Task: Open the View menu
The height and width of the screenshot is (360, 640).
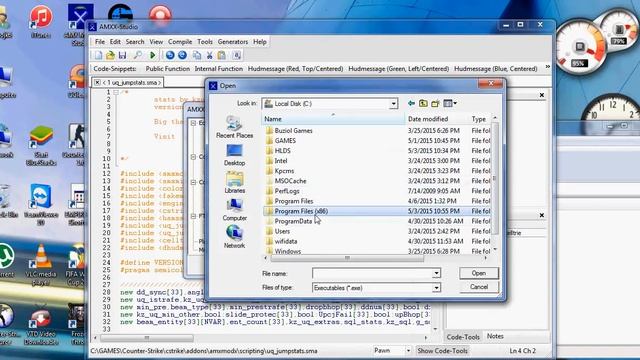Action: pos(156,42)
